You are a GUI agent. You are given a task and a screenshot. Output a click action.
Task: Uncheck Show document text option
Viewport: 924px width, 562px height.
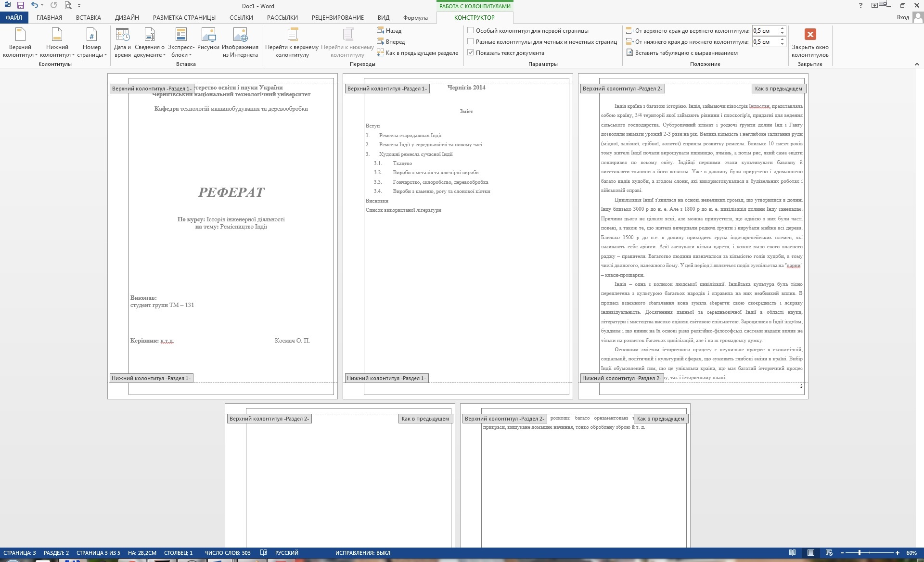pyautogui.click(x=471, y=52)
